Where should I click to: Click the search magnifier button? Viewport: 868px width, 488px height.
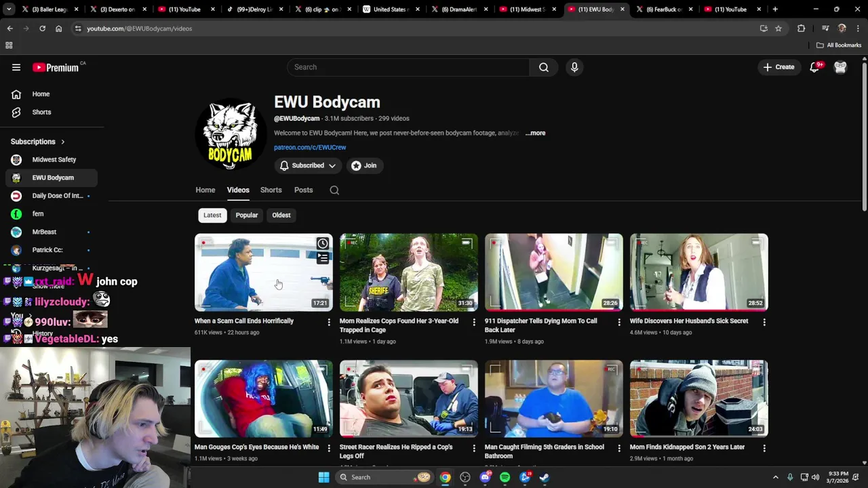coord(544,67)
